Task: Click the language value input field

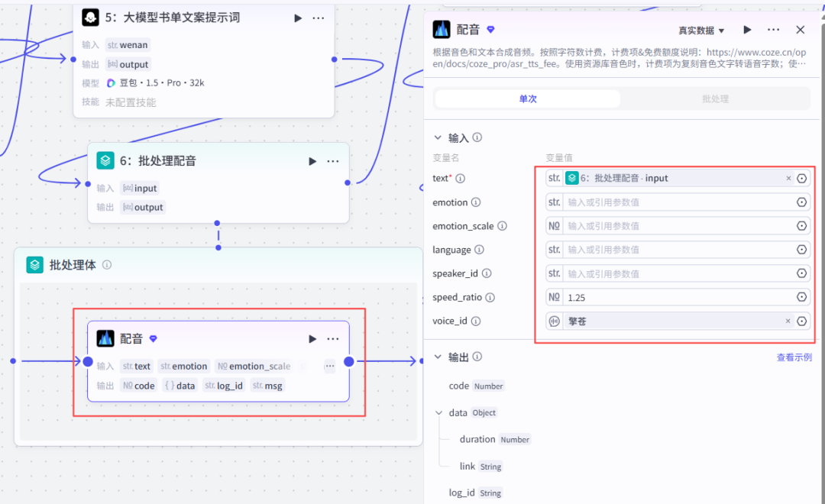Action: pos(678,250)
